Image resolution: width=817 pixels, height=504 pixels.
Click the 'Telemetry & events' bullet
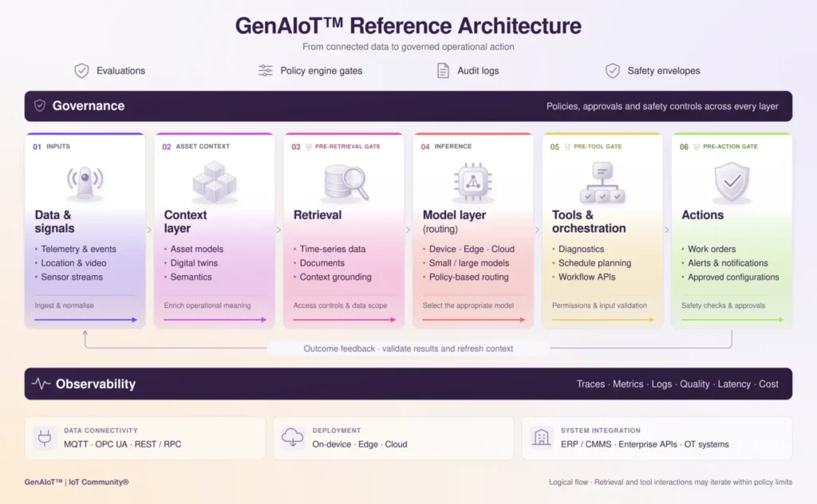point(78,249)
